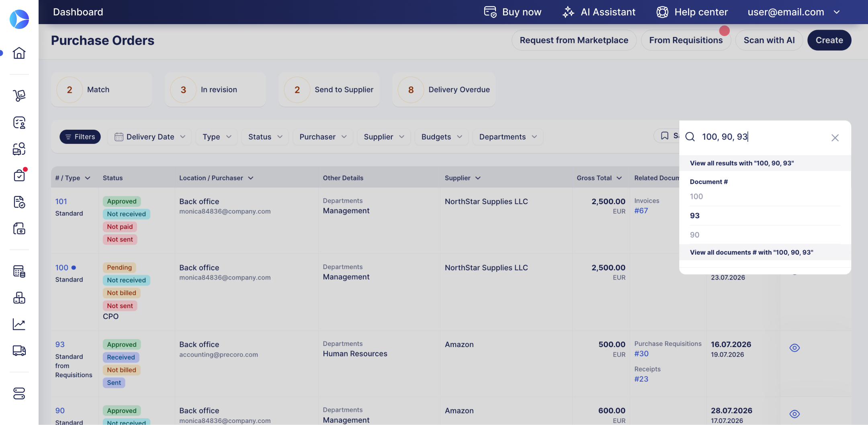Screen dimensions: 868x425
Task: Open the Status filter dropdown
Action: coord(265,137)
